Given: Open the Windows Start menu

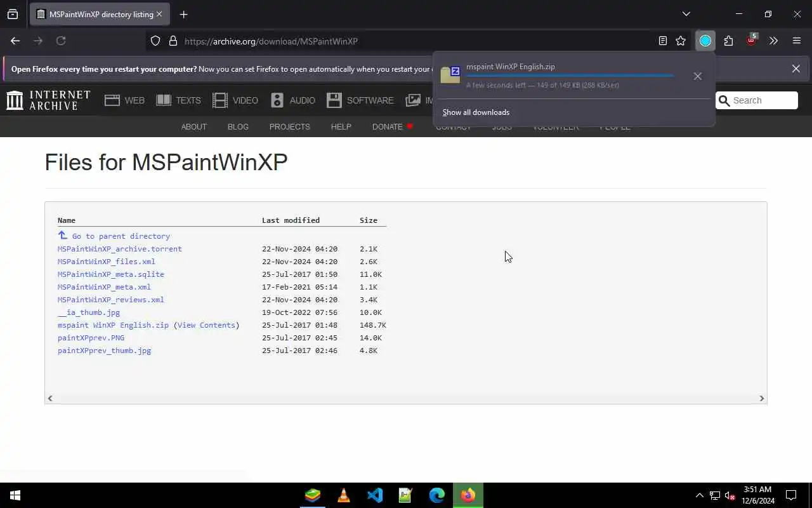Looking at the screenshot, I should pos(15,495).
